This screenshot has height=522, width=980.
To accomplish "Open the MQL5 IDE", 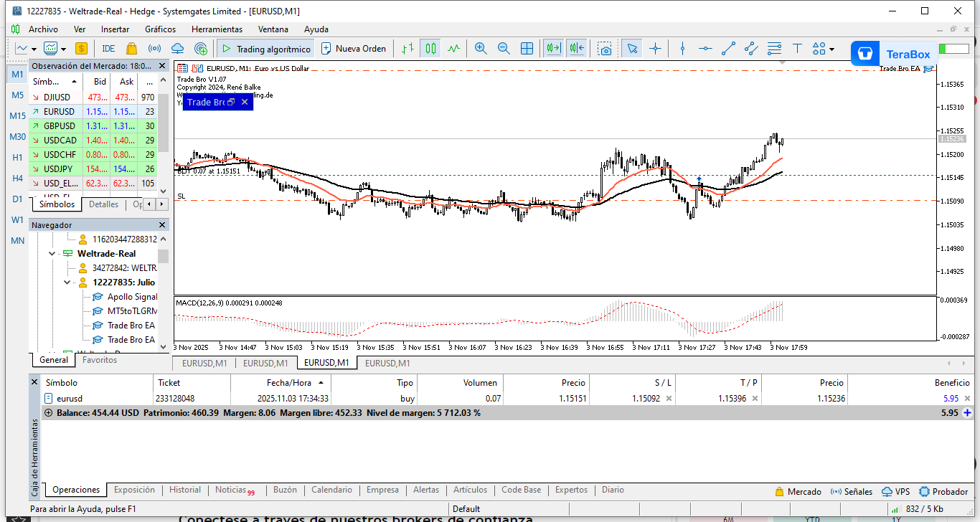I will tap(108, 49).
